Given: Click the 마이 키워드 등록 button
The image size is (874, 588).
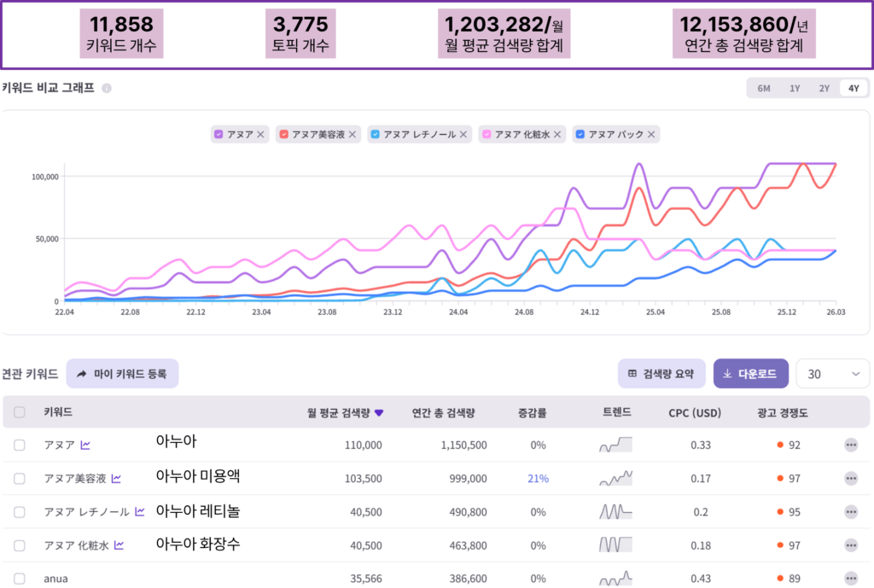Looking at the screenshot, I should click(122, 374).
